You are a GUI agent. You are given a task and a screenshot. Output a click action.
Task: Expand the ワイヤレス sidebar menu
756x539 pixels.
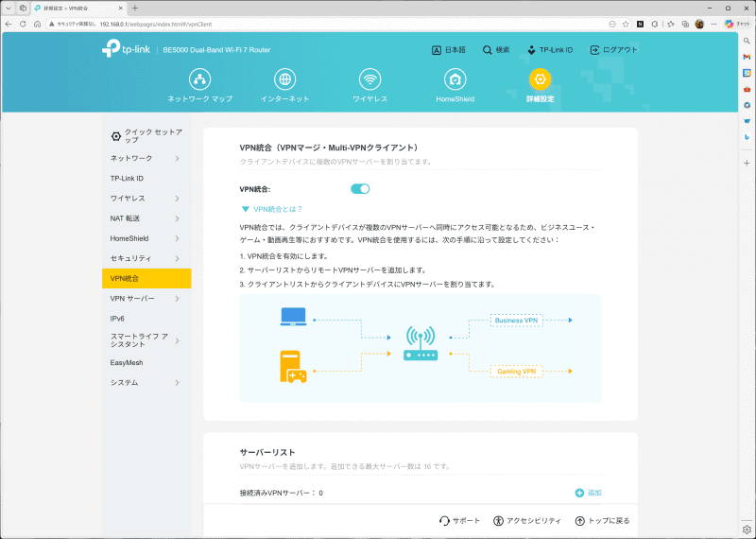(x=146, y=199)
